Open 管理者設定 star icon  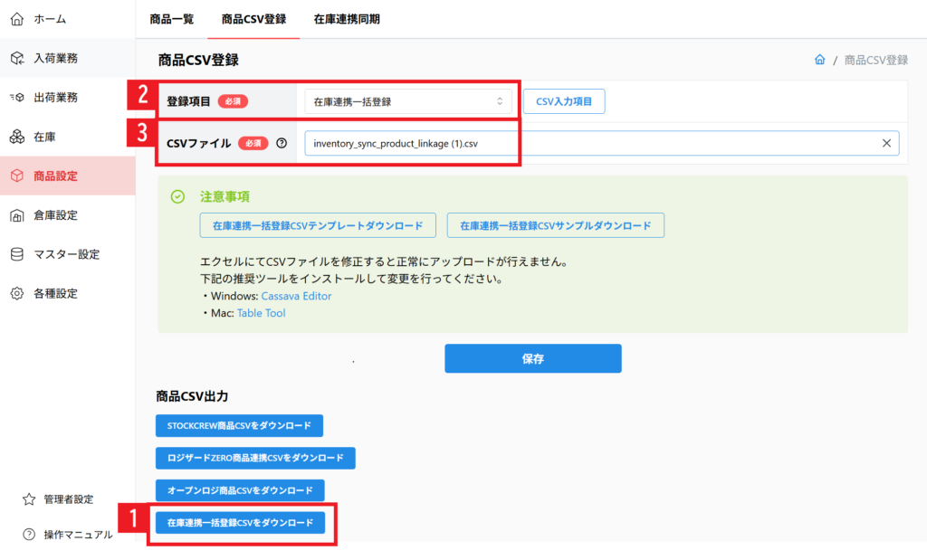(x=29, y=499)
